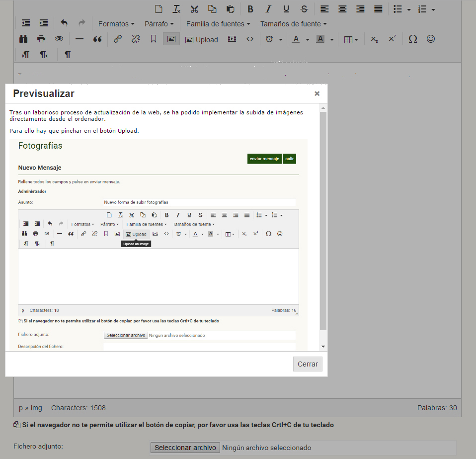The image size is (476, 459).
Task: Open Find and replace binoculars icon
Action: 23,39
